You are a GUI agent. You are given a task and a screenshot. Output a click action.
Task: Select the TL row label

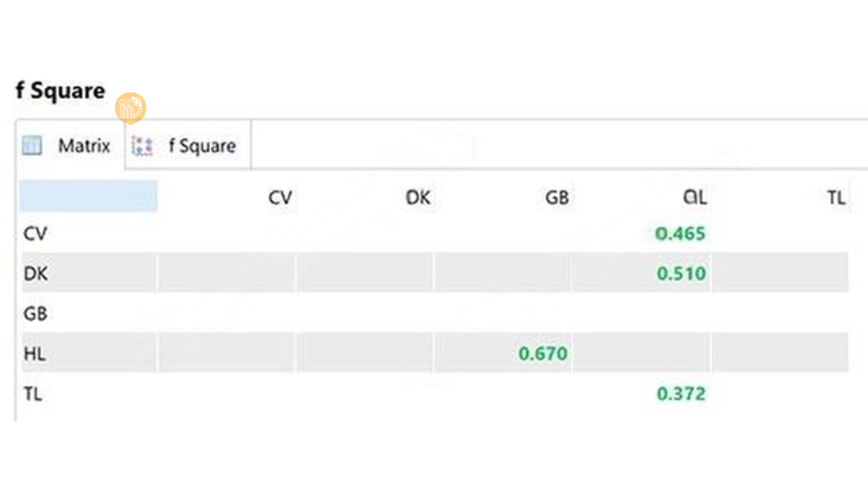coord(33,394)
